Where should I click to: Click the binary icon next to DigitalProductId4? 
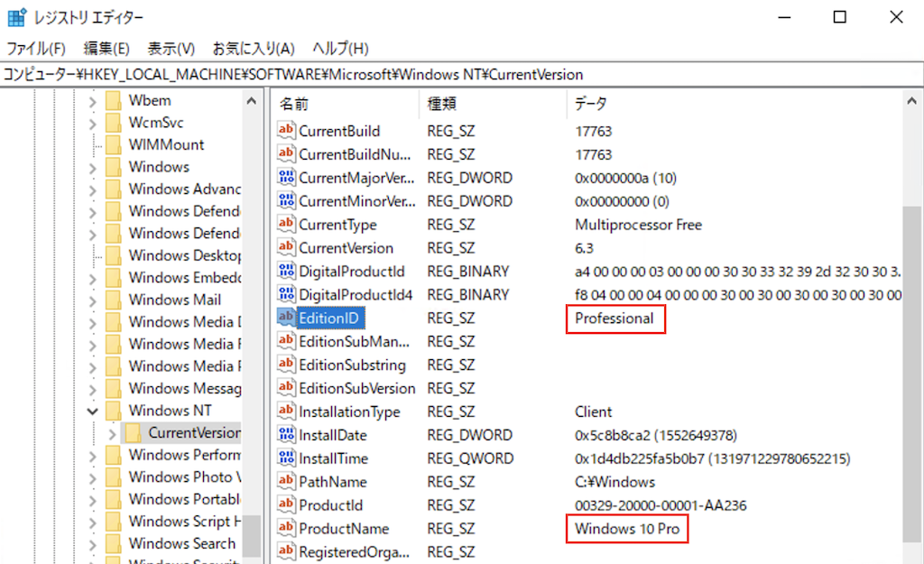click(x=286, y=295)
